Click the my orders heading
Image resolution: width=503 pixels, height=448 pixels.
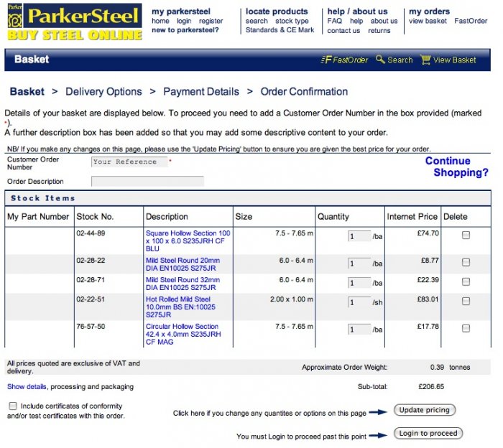(x=429, y=11)
